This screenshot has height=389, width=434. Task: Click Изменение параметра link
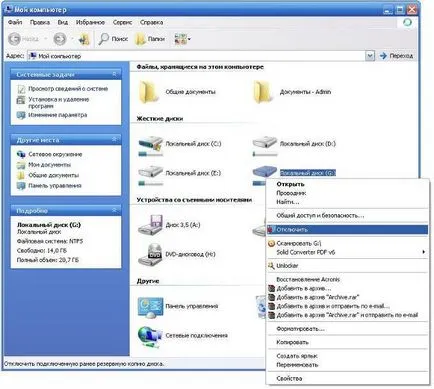[58, 115]
